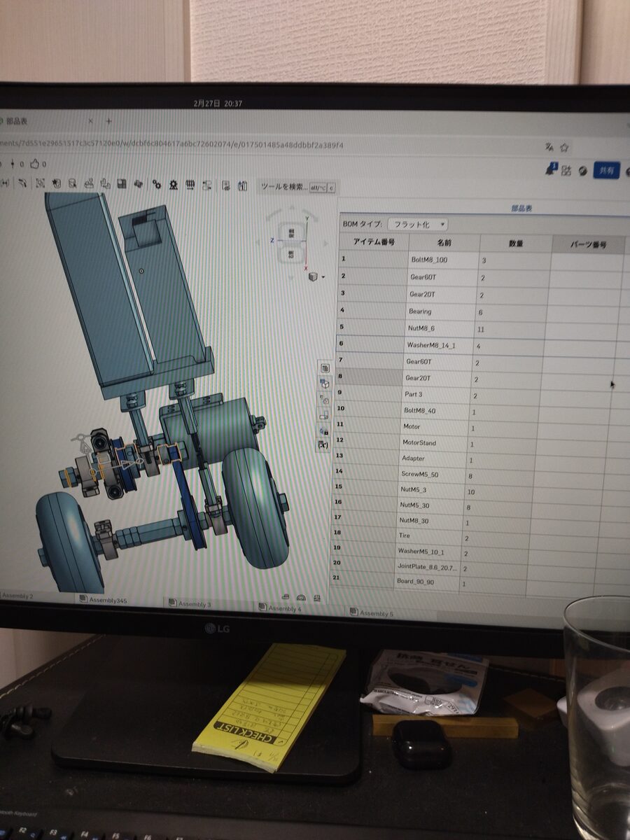The width and height of the screenshot is (630, 840).
Task: Click the thumbs-up like icon
Action: (35, 164)
